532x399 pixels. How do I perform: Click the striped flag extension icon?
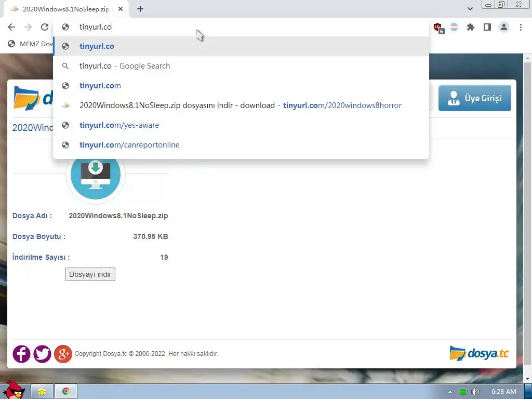click(x=454, y=27)
